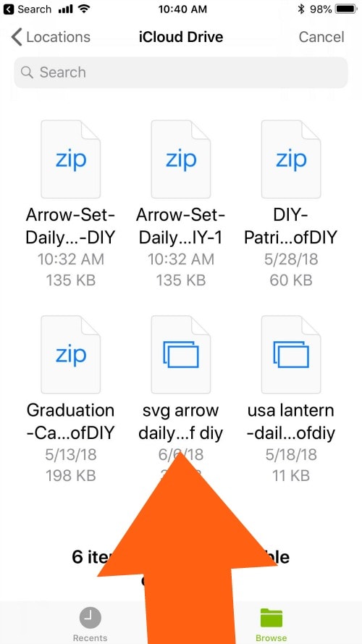
Task: Tap the Locations back link
Action: tap(51, 37)
